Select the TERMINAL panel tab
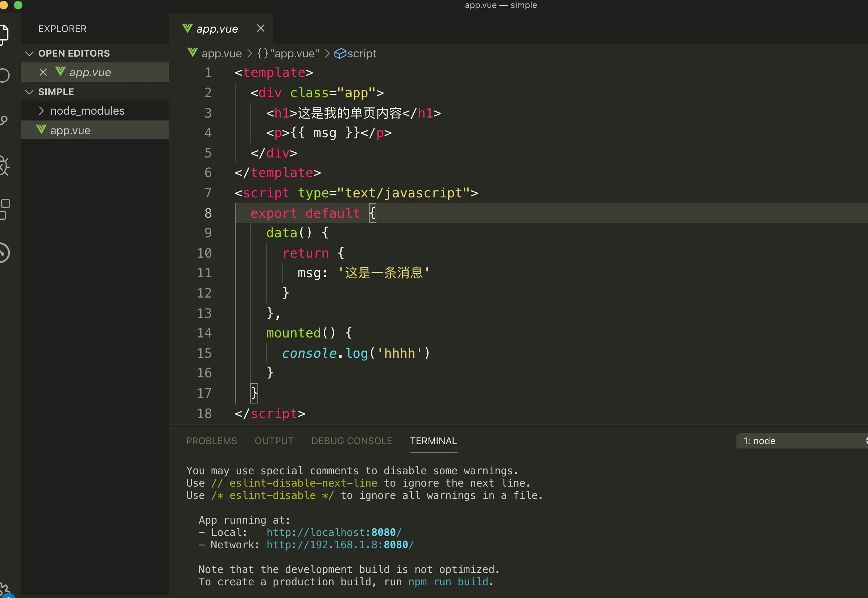This screenshot has width=868, height=598. point(433,441)
